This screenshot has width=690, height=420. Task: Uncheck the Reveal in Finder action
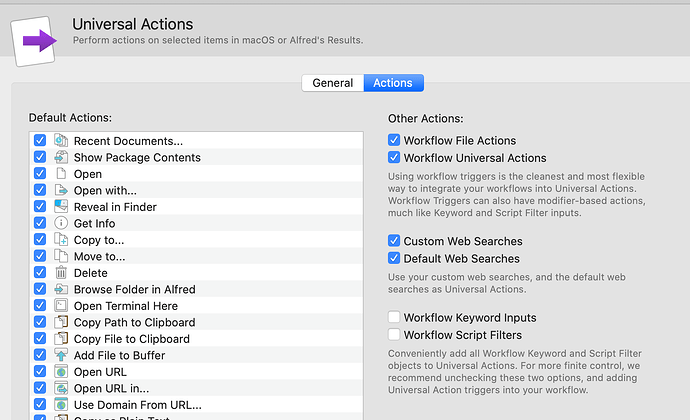pos(40,206)
